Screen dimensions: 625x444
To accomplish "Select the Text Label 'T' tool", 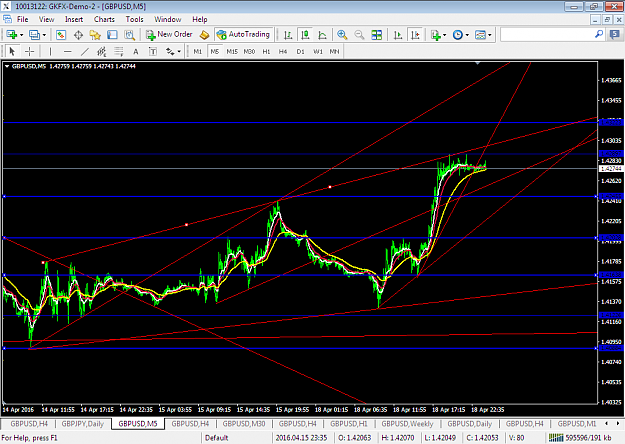I will (153, 51).
